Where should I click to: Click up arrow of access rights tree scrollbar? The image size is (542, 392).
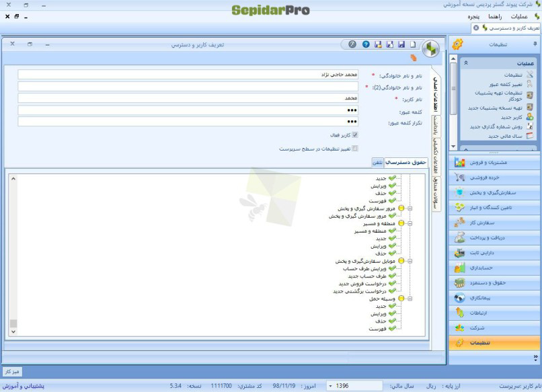(x=13, y=179)
